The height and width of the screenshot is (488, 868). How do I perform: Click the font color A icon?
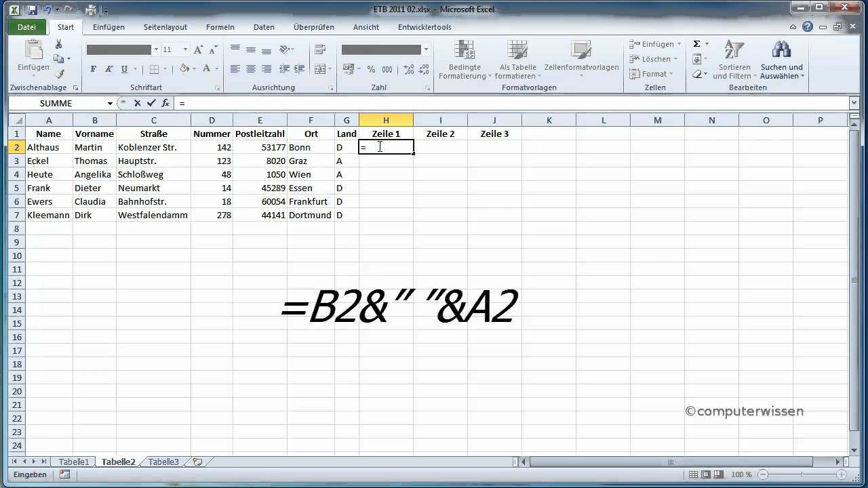click(207, 69)
